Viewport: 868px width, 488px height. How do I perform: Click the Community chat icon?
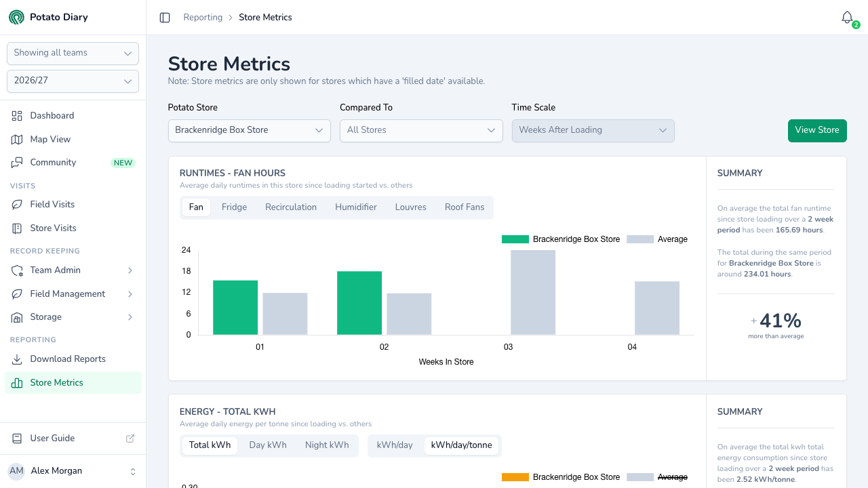[x=17, y=163]
